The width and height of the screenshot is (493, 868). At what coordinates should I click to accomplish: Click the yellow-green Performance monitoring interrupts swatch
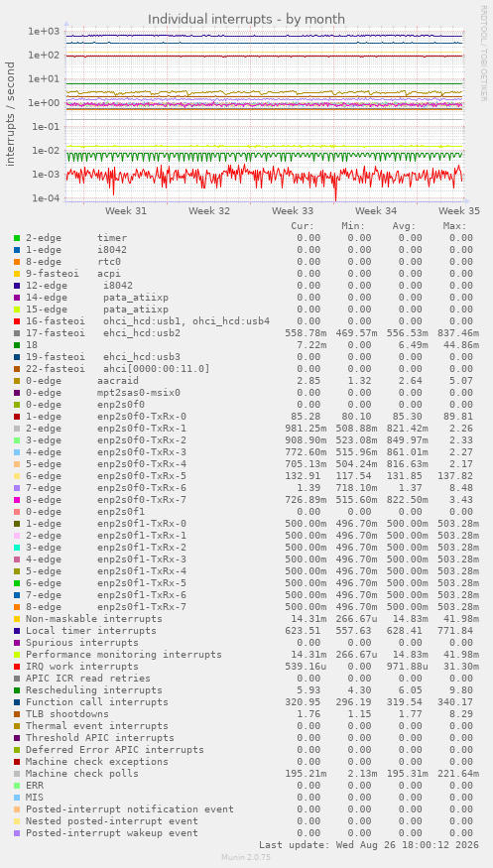click(x=17, y=655)
